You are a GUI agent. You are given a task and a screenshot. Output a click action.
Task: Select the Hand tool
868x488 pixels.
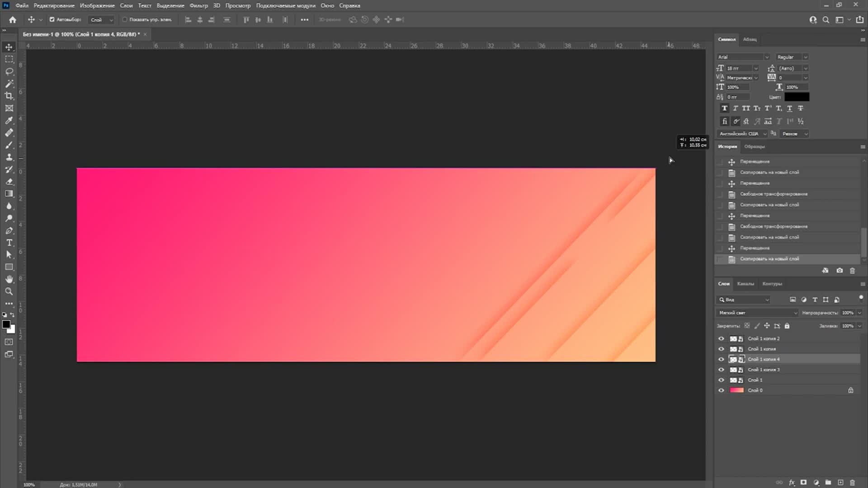pyautogui.click(x=9, y=279)
